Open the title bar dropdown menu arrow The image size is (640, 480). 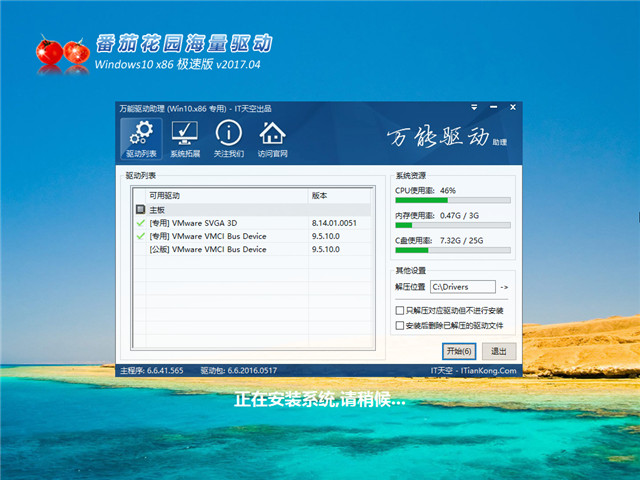(x=474, y=107)
